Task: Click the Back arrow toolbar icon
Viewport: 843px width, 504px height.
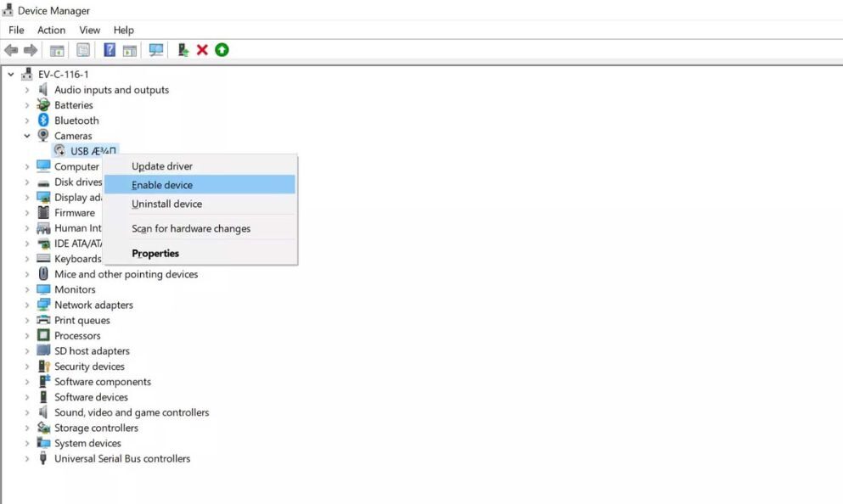Action: 11,50
